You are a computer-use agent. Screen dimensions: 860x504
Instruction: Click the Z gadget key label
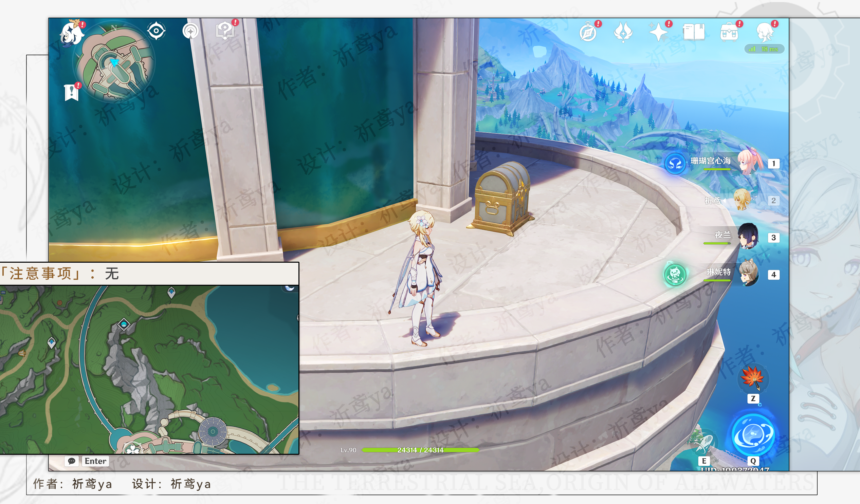[753, 398]
